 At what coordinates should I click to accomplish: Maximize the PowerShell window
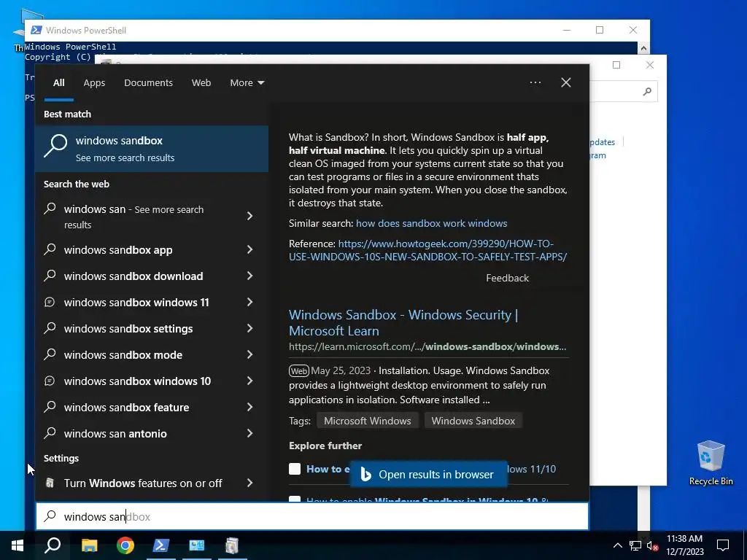(600, 30)
